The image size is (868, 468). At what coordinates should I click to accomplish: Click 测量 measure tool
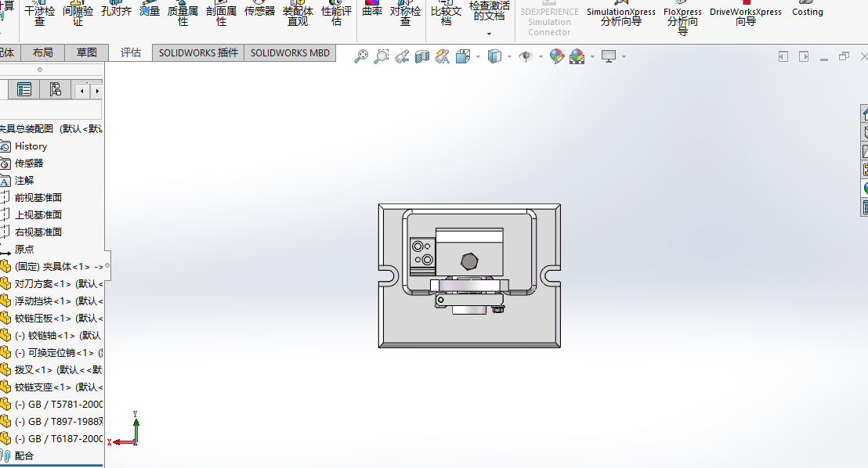point(150,10)
